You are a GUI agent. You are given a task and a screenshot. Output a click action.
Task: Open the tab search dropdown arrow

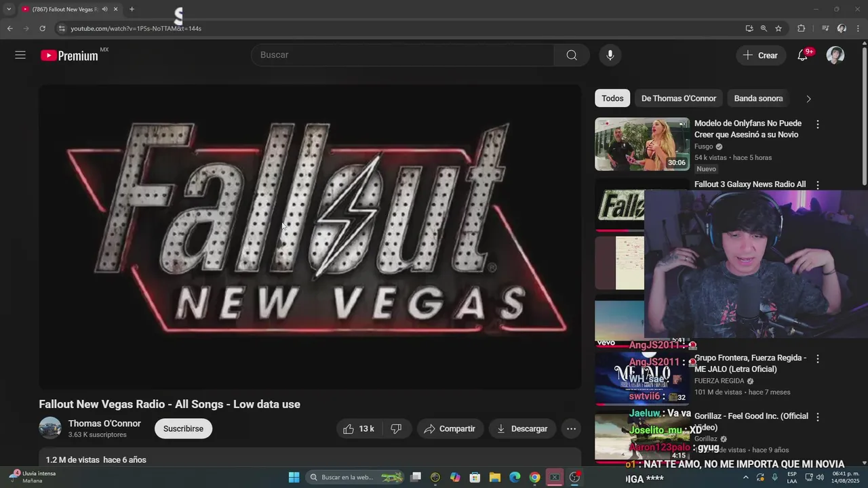point(9,9)
